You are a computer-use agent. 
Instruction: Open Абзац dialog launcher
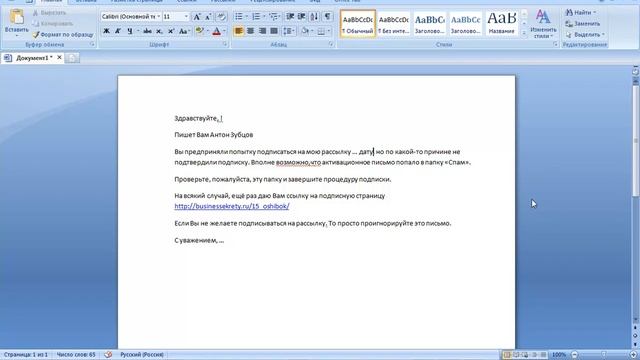point(331,44)
